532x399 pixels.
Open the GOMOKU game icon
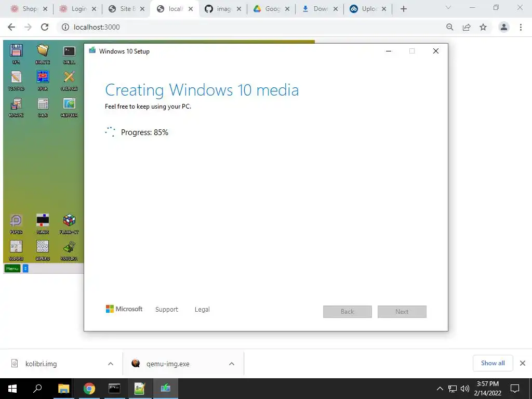43,247
